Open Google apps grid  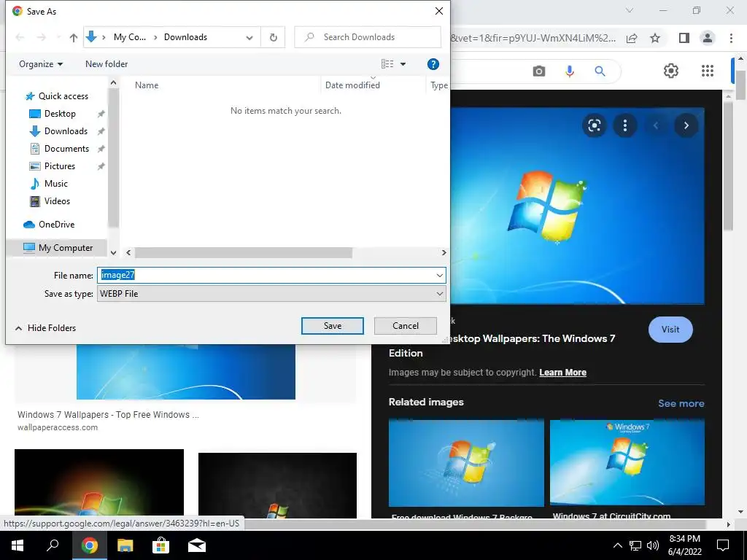click(708, 71)
